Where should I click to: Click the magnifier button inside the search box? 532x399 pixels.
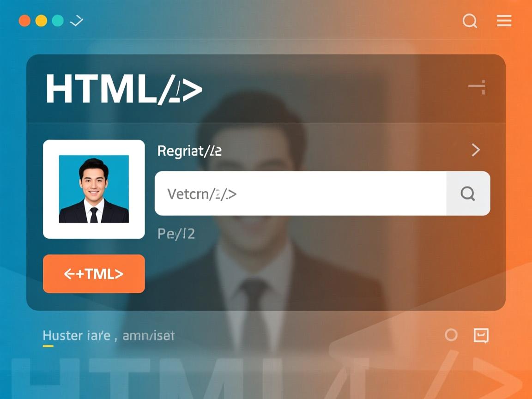click(468, 193)
